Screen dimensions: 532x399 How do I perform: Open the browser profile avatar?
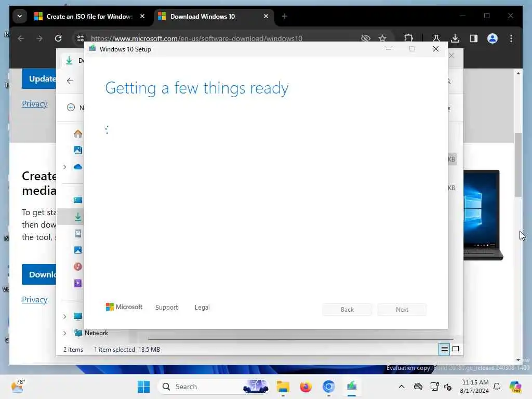493,38
